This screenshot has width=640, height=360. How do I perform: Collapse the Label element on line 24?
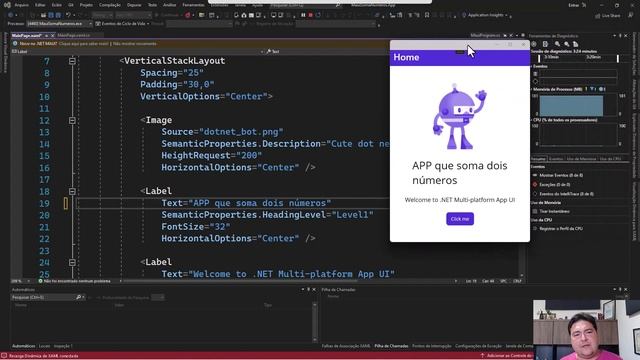point(72,262)
